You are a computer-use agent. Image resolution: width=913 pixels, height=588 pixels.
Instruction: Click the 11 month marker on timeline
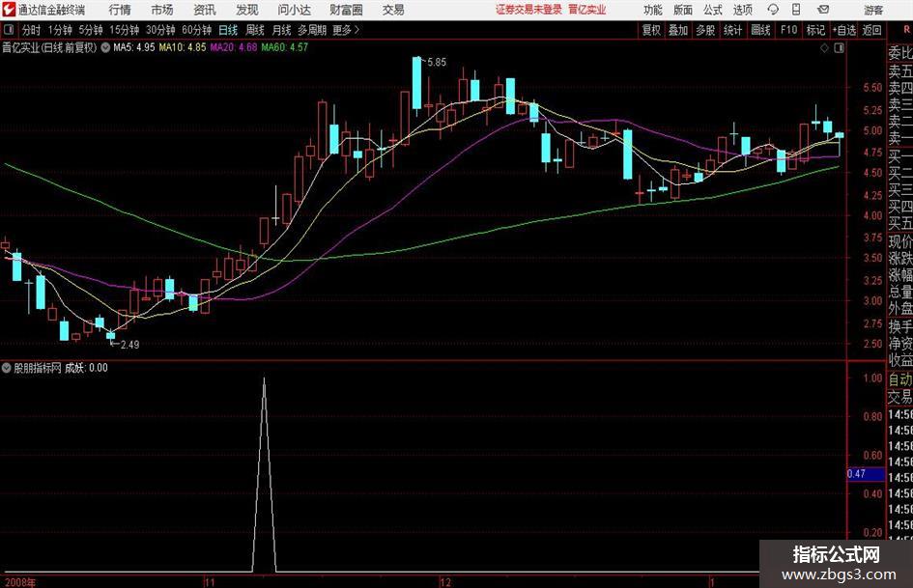pos(210,582)
